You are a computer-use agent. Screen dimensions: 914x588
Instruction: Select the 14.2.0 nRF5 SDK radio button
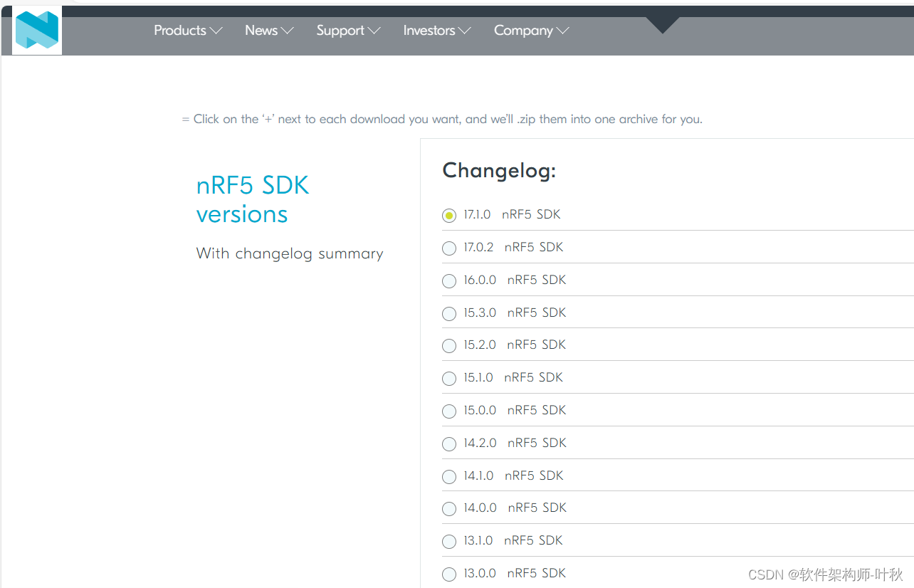(449, 444)
